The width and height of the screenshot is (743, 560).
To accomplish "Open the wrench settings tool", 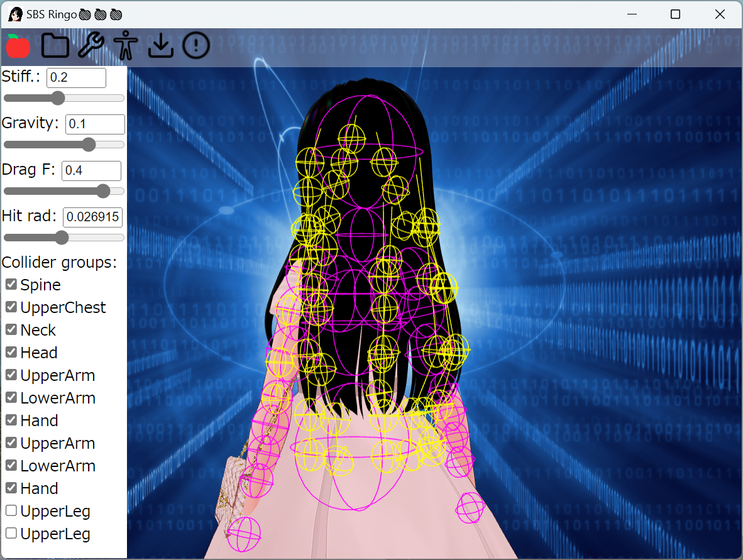I will coord(91,45).
